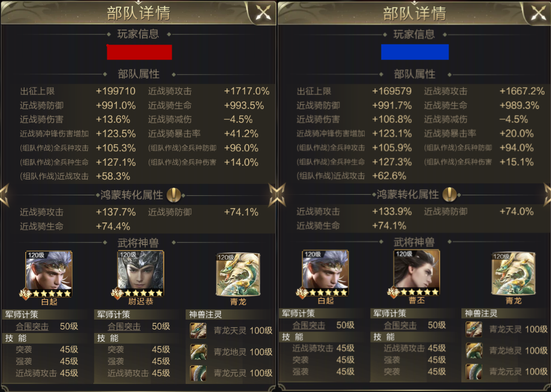Open 白起 portrait in right panel
Viewport: 551px width, 392px height.
tap(326, 273)
